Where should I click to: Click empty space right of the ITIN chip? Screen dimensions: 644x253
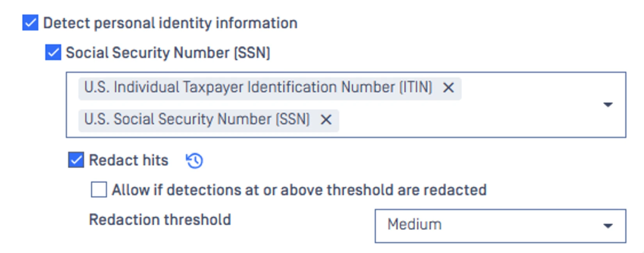527,88
